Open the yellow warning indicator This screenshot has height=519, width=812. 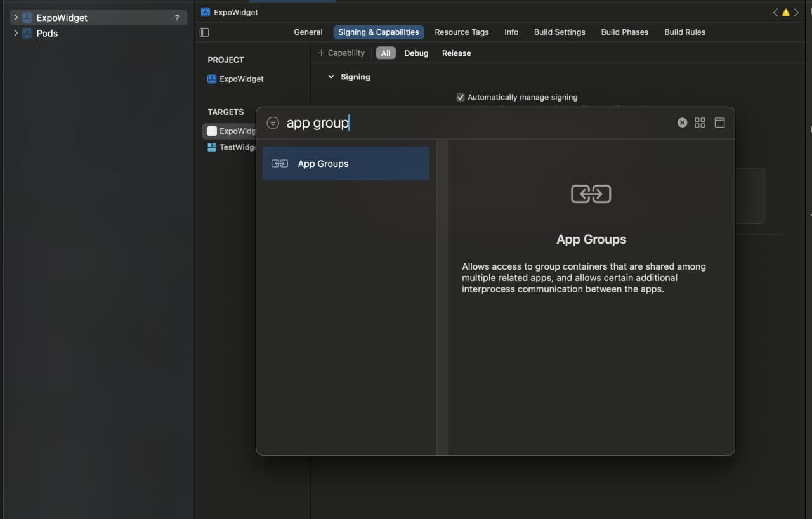pyautogui.click(x=786, y=12)
